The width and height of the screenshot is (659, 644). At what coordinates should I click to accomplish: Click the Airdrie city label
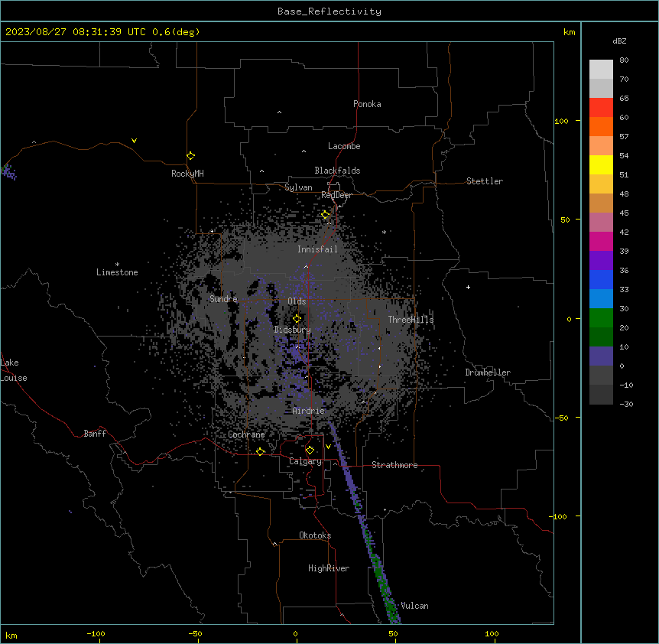(x=309, y=411)
